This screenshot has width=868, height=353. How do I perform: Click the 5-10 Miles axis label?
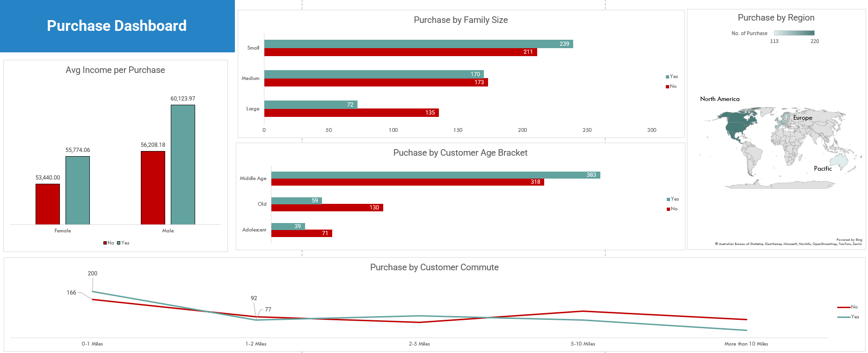point(583,344)
